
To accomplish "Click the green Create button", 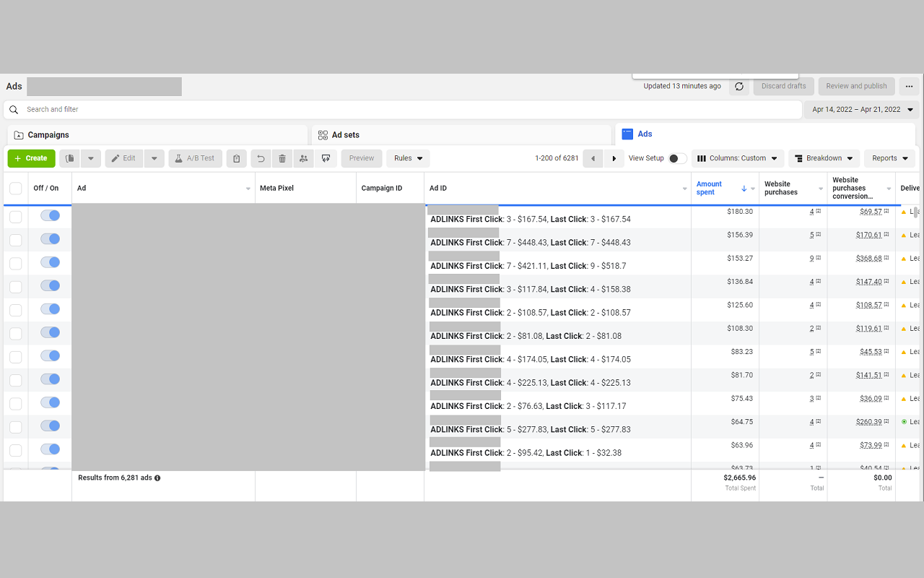I will pyautogui.click(x=31, y=158).
